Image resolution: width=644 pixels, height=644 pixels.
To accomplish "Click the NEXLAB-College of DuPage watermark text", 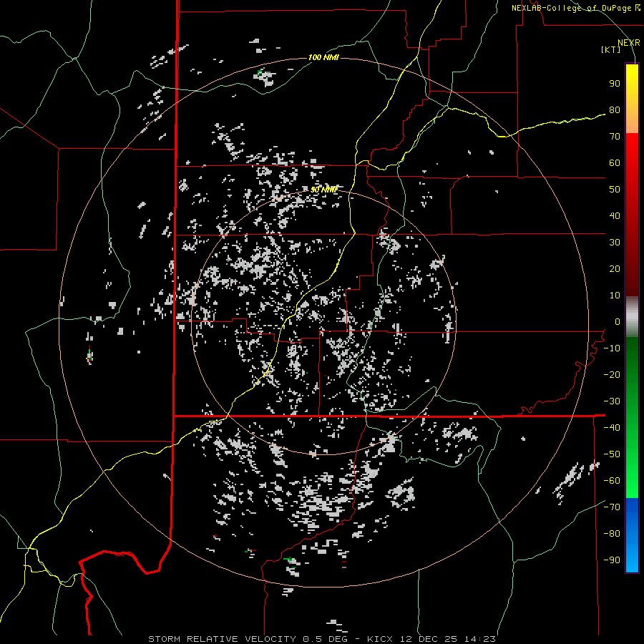I will [575, 8].
